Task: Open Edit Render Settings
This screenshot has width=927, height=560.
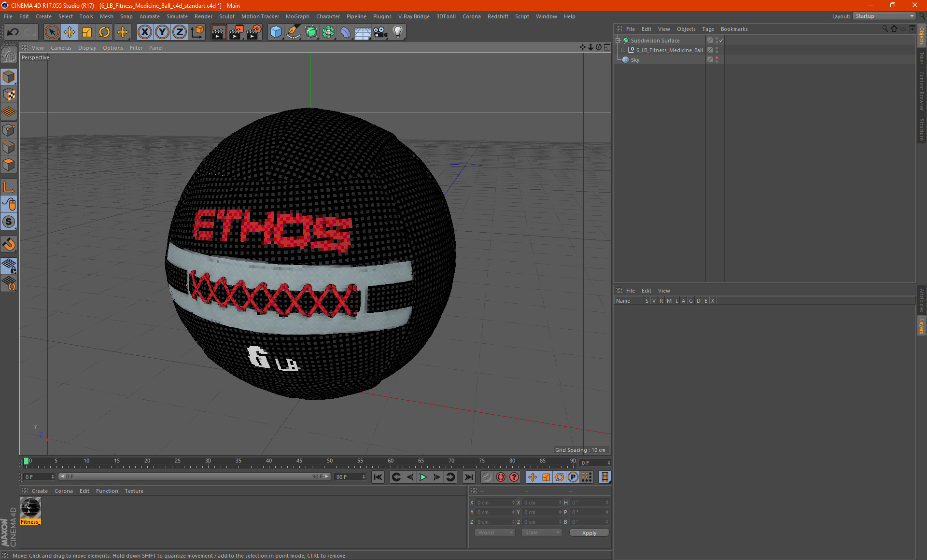Action: click(254, 32)
